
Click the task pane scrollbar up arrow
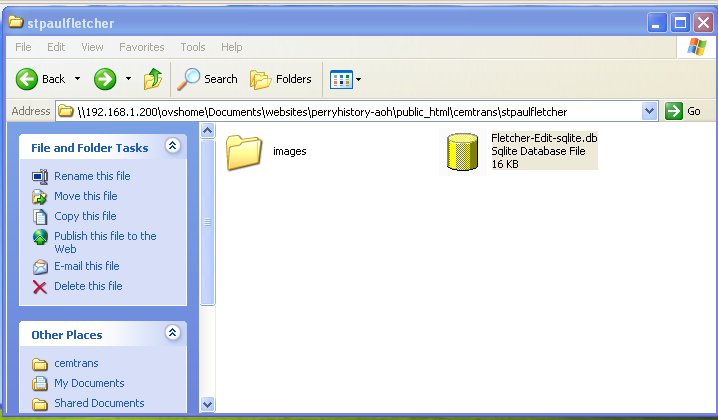(x=207, y=131)
